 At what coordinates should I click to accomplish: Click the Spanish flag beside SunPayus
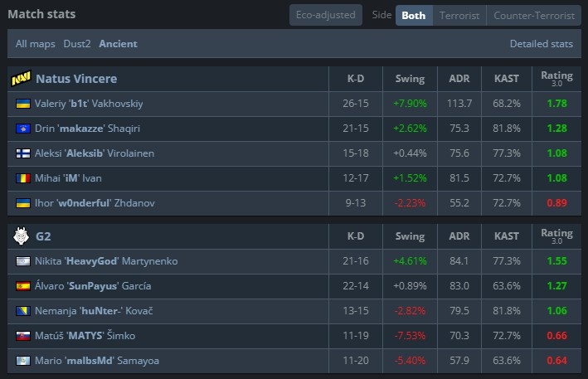[23, 286]
